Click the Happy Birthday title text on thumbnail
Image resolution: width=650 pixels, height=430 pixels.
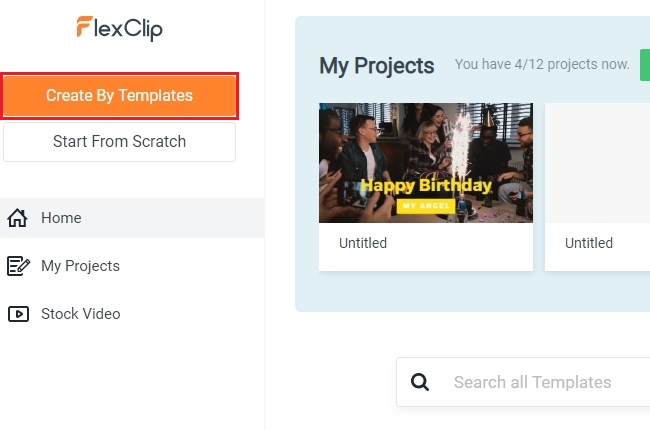tap(426, 185)
